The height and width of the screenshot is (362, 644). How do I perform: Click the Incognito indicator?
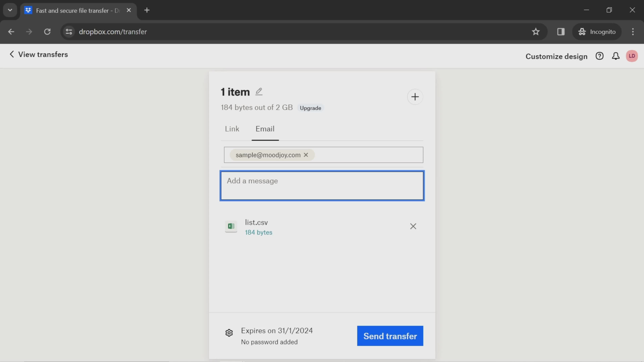[x=597, y=32]
